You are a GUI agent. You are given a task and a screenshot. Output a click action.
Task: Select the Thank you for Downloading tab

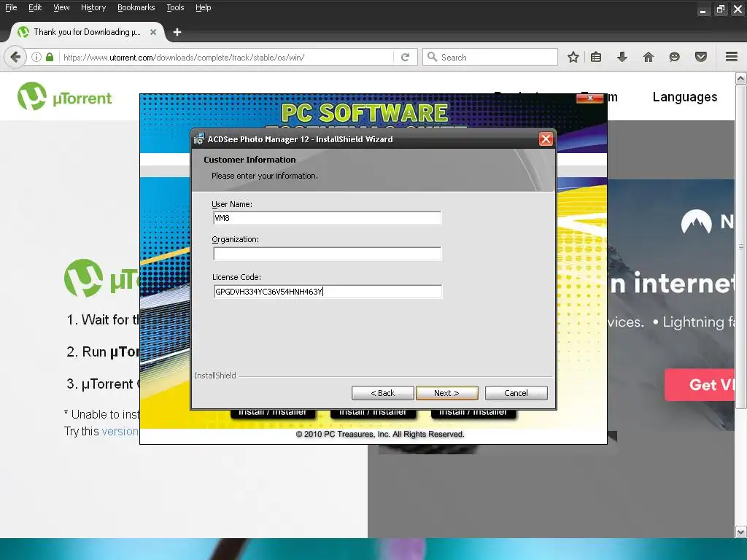87,32
